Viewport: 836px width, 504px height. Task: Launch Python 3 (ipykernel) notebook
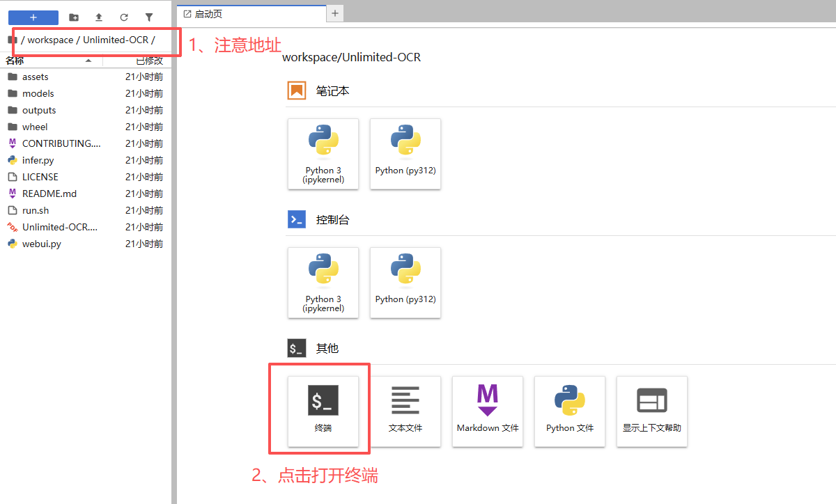[323, 154]
